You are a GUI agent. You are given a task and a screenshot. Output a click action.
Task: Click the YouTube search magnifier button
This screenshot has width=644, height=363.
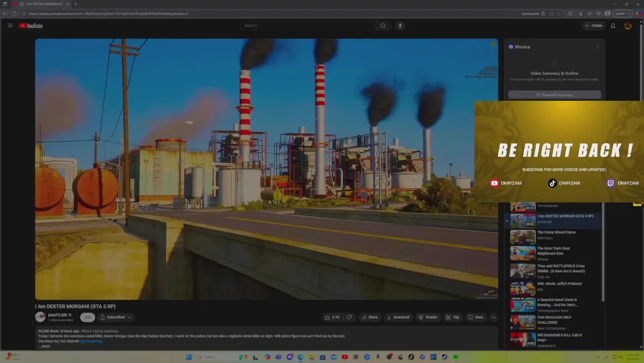pyautogui.click(x=383, y=26)
